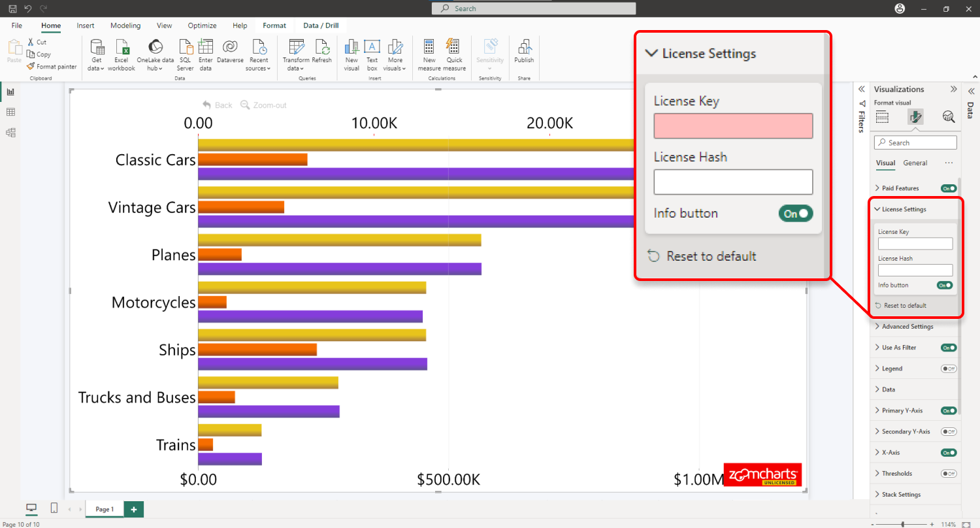Open the Model view in left sidebar
980x528 pixels.
(10, 133)
